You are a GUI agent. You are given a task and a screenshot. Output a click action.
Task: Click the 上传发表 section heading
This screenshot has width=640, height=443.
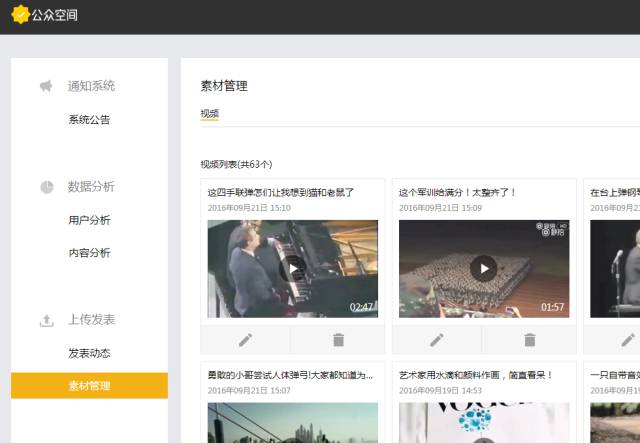click(x=91, y=320)
